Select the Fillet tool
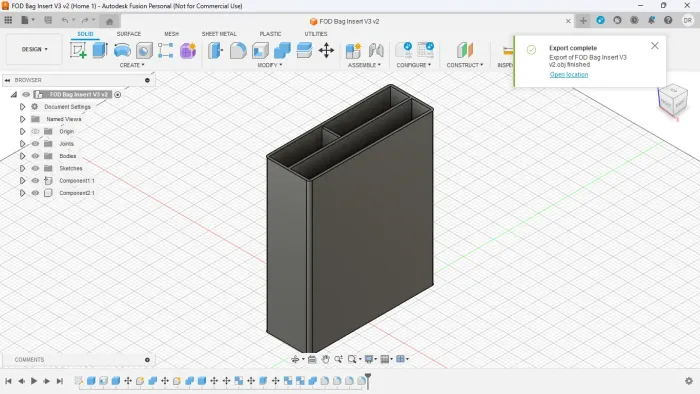 pyautogui.click(x=238, y=50)
